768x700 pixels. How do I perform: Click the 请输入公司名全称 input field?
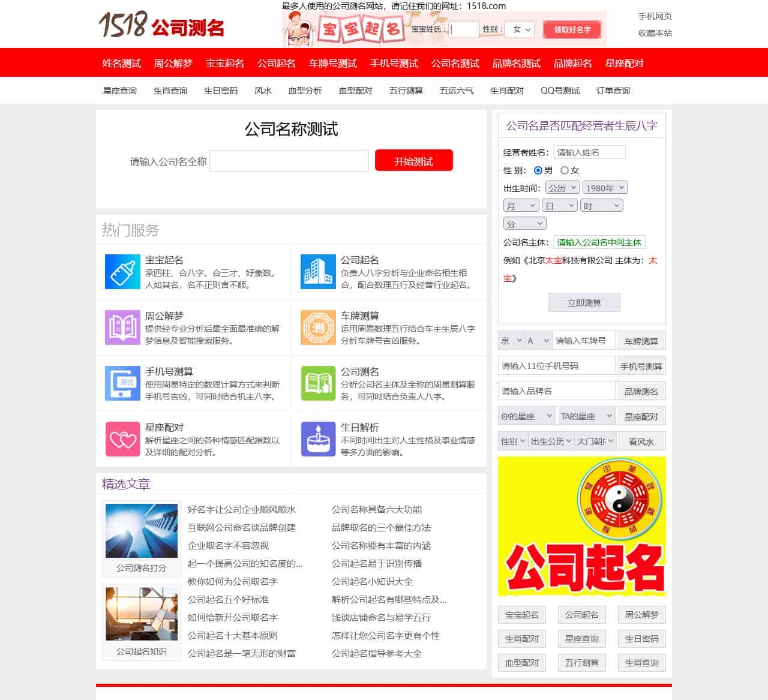click(x=289, y=161)
